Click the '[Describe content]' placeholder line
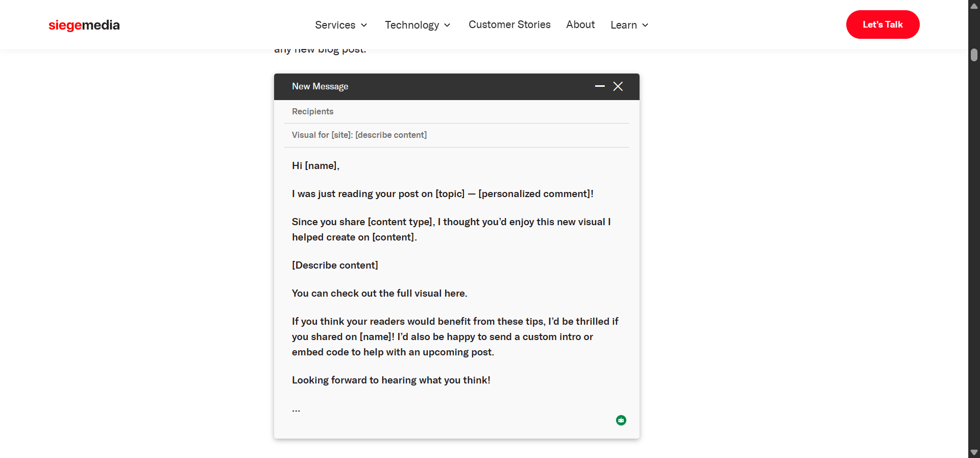The height and width of the screenshot is (458, 980). point(335,265)
